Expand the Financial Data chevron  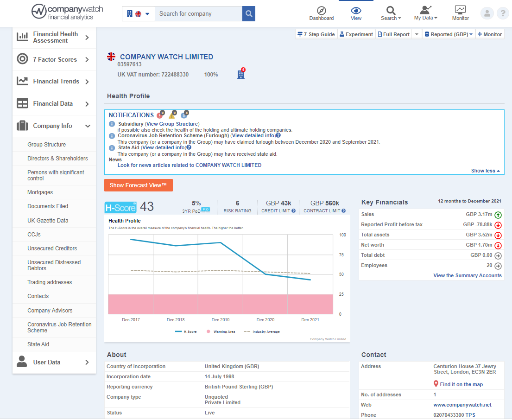[x=87, y=104]
